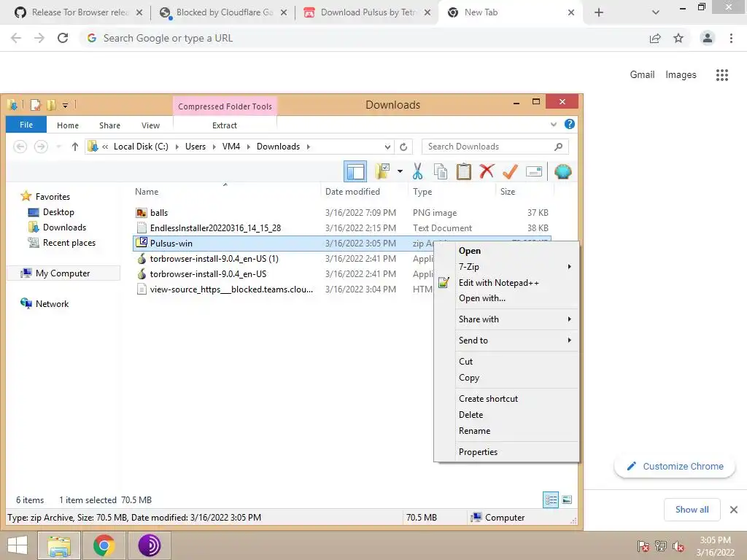Go up one folder level
Image resolution: width=747 pixels, height=560 pixels.
click(x=75, y=147)
